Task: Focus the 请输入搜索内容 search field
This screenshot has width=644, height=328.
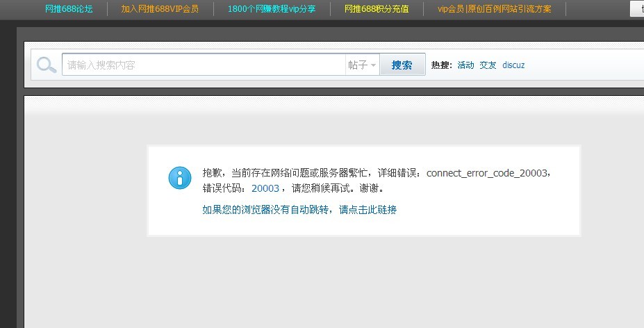Action: pyautogui.click(x=204, y=65)
